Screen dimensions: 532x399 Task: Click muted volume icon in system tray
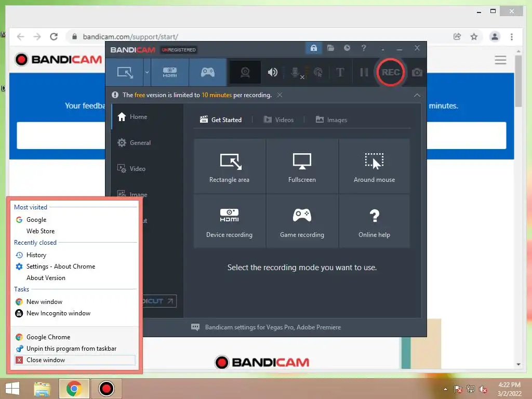pos(483,389)
